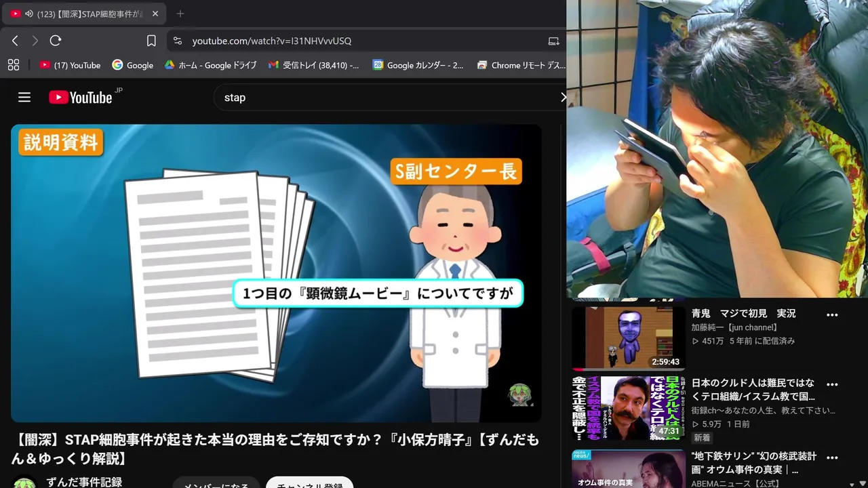The height and width of the screenshot is (488, 868).
Task: Click the browser forward arrow
Action: coord(35,41)
